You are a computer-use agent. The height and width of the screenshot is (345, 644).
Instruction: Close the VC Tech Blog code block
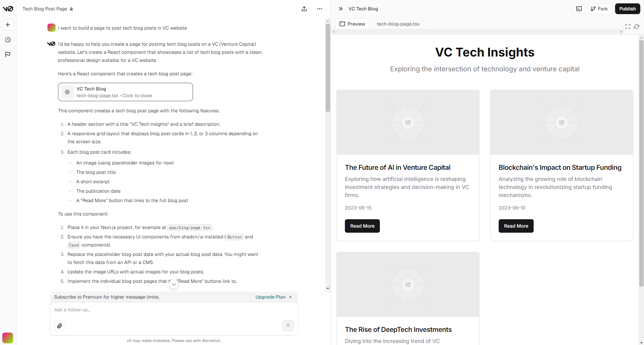click(125, 92)
